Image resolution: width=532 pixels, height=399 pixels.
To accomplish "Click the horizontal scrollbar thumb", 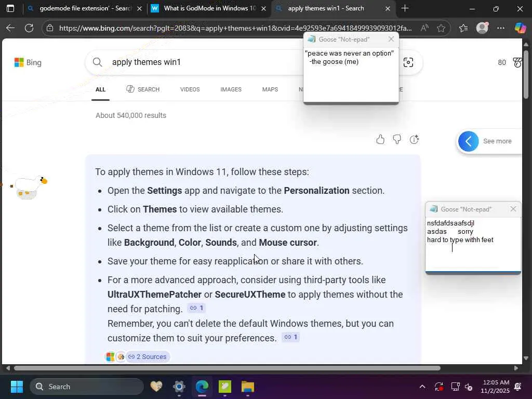I will 228,368.
